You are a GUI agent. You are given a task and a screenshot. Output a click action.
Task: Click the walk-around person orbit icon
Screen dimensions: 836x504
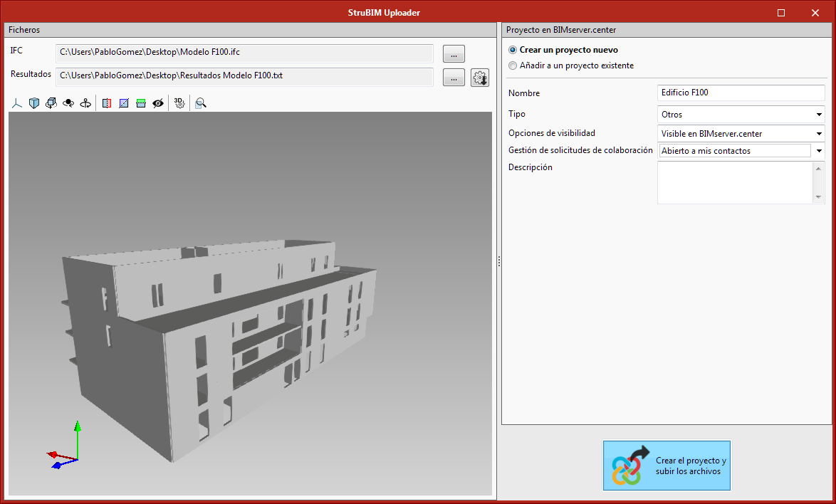coord(85,103)
